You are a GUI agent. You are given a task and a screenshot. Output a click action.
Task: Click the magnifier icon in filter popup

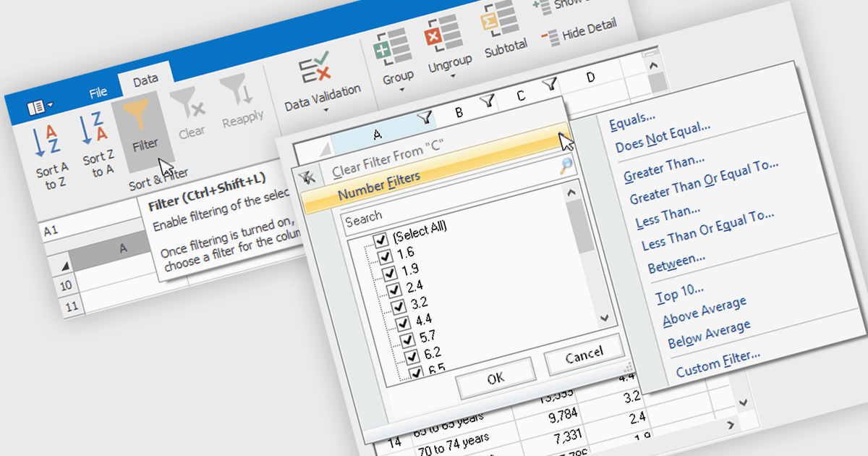click(x=566, y=166)
